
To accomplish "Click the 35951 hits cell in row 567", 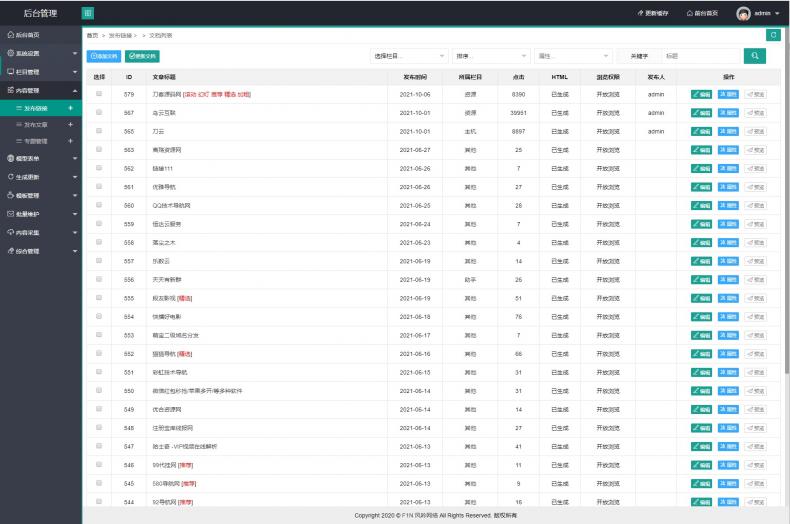I will (x=518, y=113).
